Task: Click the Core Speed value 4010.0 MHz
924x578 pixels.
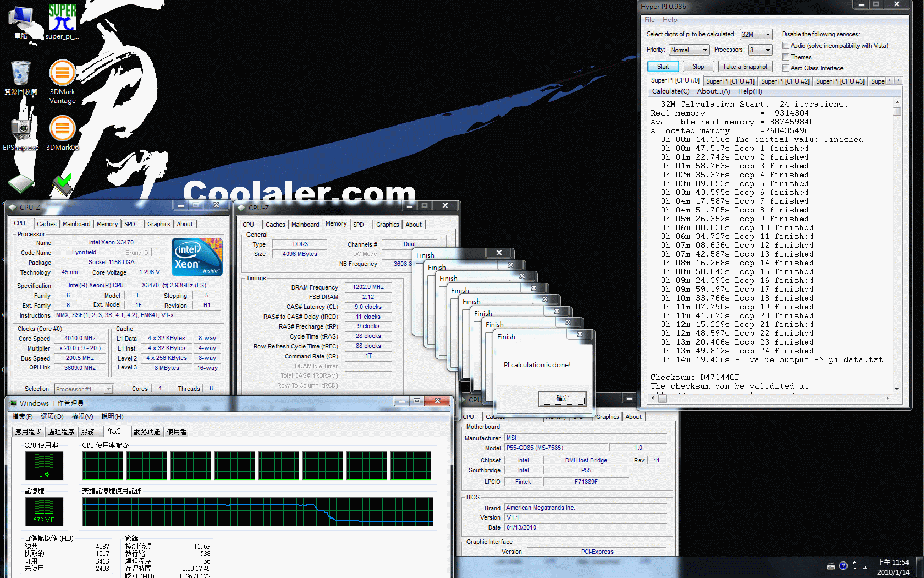Action: coord(80,339)
